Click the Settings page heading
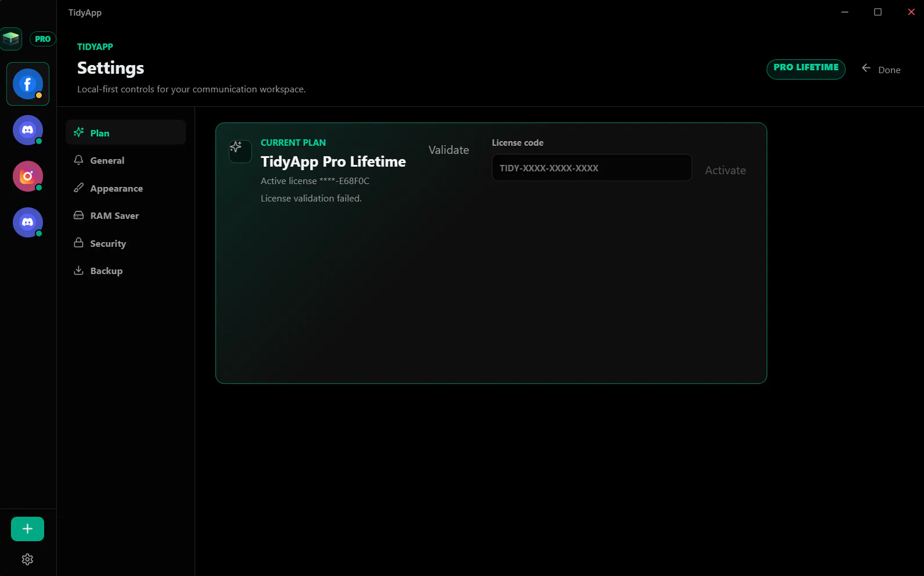924x576 pixels. coord(110,69)
